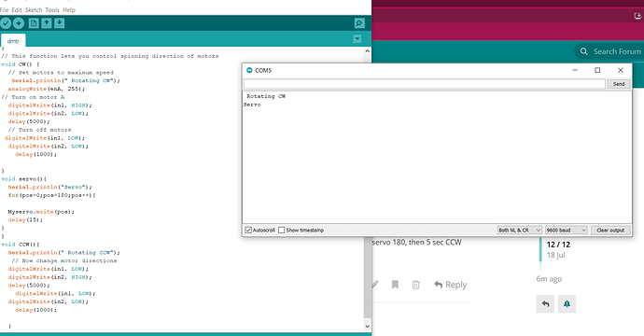Screen dimensions: 644x336
Task: Open the Sketch menu
Action: [34, 10]
